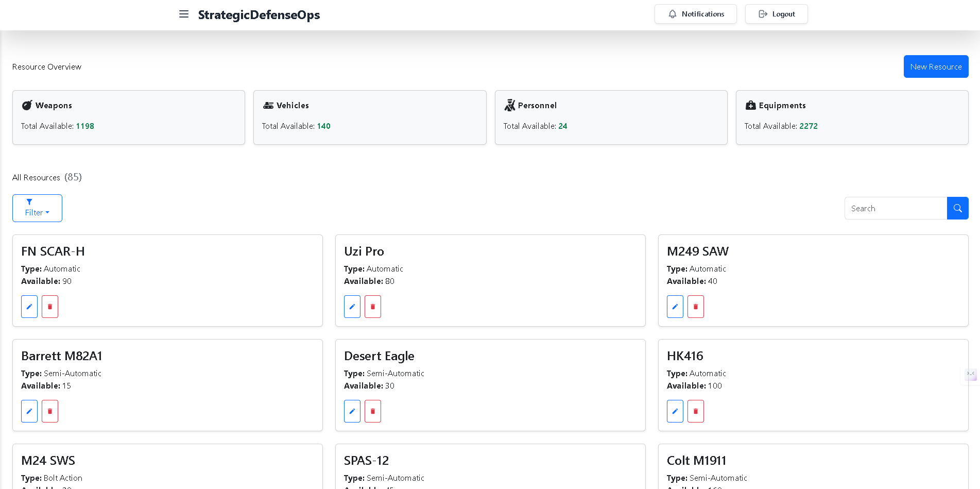Click the Logout button
The width and height of the screenshot is (980, 489).
pos(777,14)
